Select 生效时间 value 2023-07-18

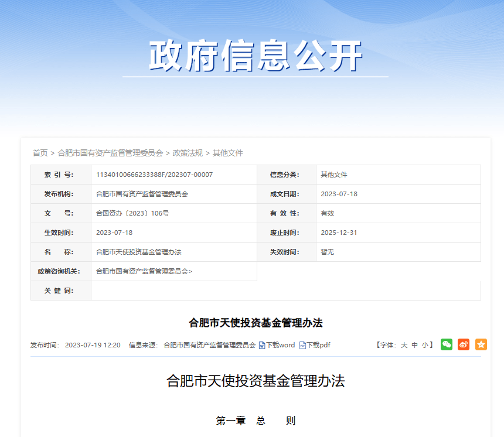point(114,233)
